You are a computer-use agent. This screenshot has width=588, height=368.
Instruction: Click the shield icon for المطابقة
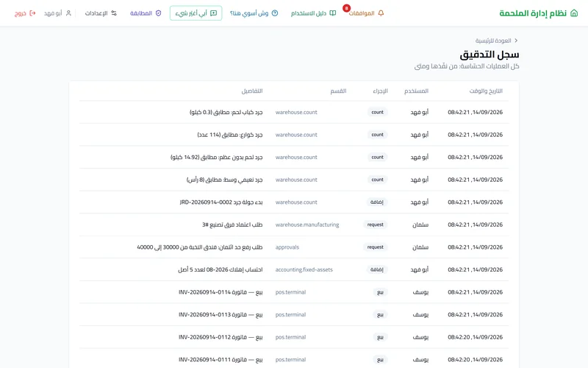click(158, 13)
